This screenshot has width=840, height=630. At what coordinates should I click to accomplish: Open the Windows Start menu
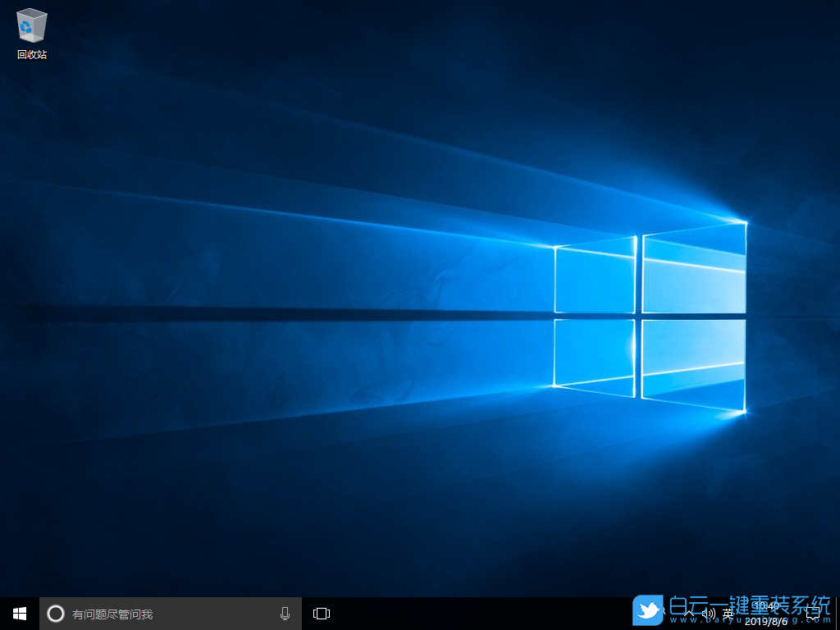click(19, 614)
